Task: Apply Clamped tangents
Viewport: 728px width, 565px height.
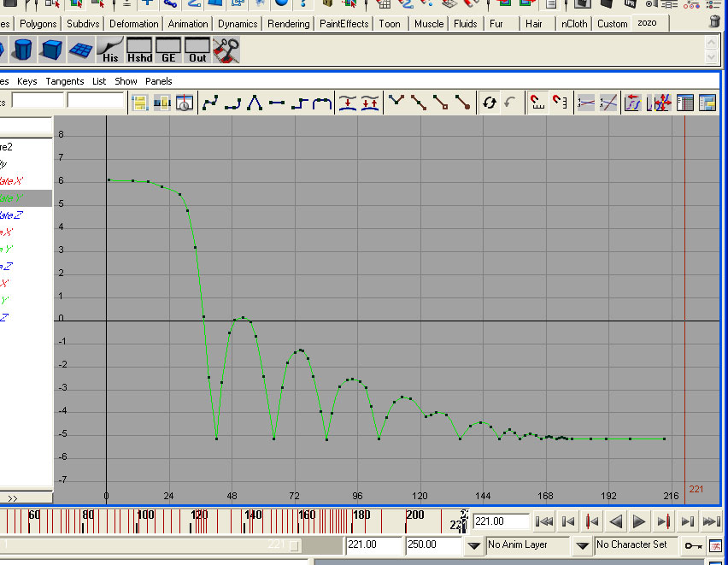Action: tap(232, 103)
